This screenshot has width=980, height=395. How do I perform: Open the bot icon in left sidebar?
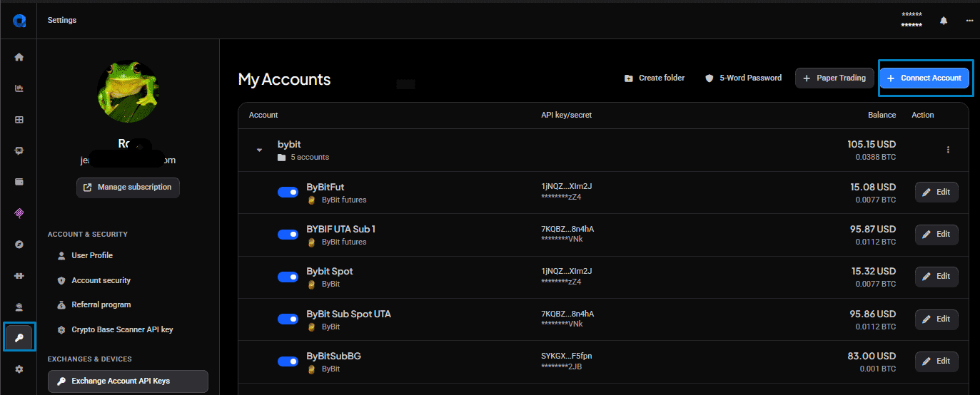point(19,150)
